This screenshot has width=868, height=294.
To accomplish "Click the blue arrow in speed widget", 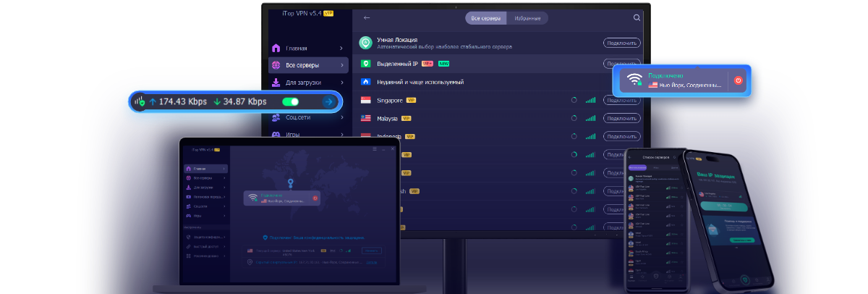I will [x=328, y=102].
